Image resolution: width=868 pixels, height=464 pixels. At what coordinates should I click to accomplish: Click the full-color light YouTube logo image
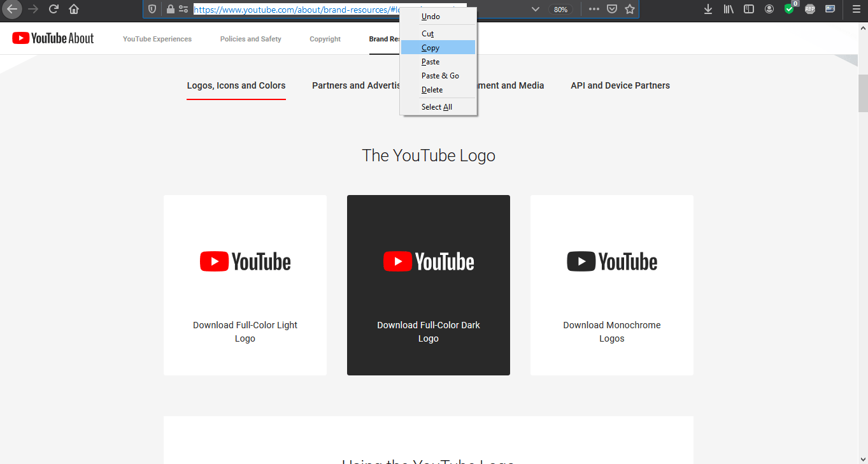245,261
